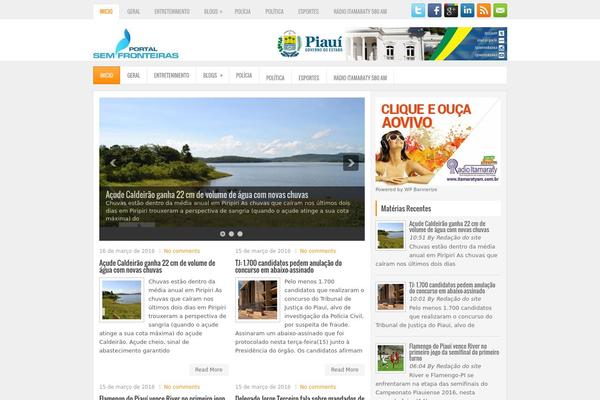600x400 pixels.
Task: Open No comments link above Delegado post
Action: [x=318, y=387]
